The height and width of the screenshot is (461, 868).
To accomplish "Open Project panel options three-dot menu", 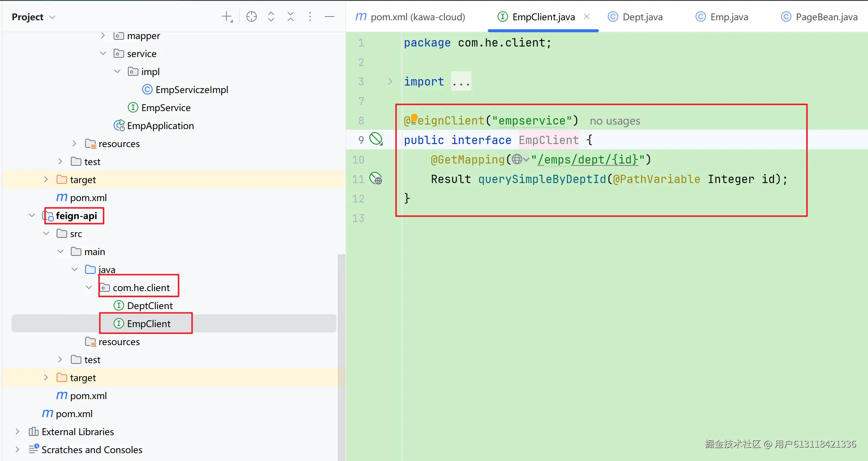I will click(310, 17).
